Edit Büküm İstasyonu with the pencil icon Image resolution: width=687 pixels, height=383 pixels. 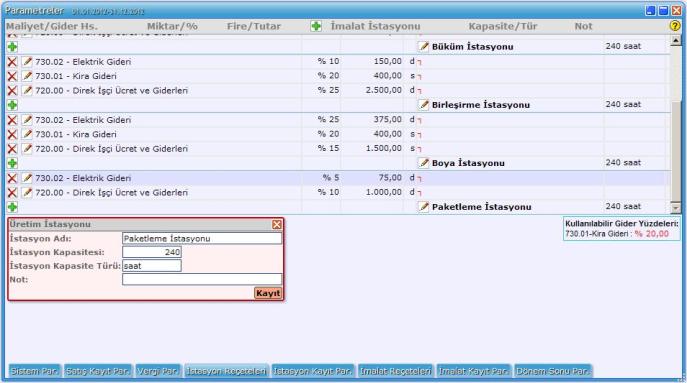(x=423, y=46)
